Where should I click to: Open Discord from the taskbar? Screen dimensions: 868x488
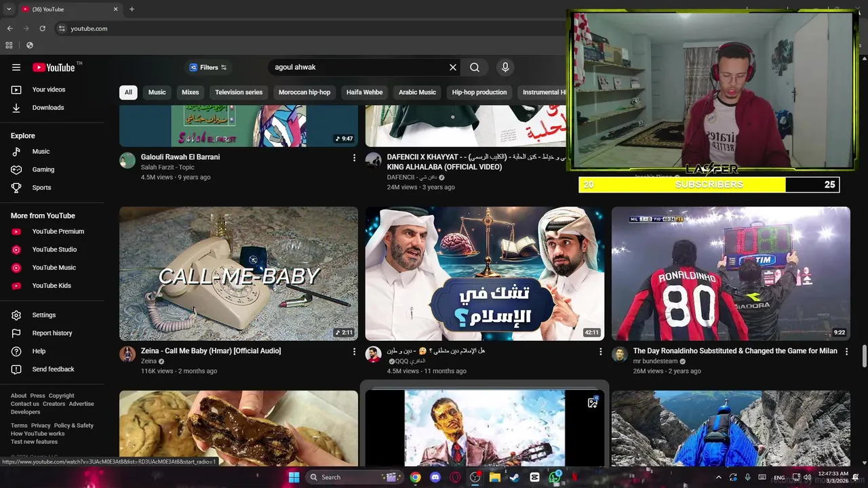coord(435,477)
